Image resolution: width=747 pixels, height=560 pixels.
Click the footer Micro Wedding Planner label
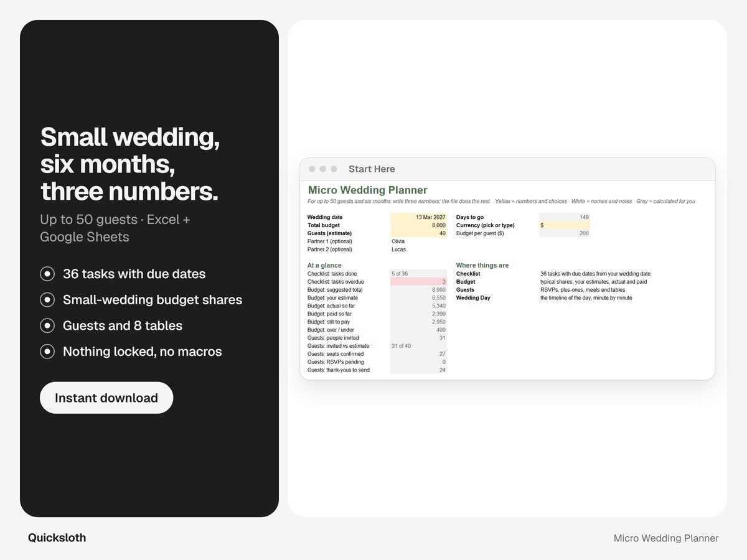point(666,538)
